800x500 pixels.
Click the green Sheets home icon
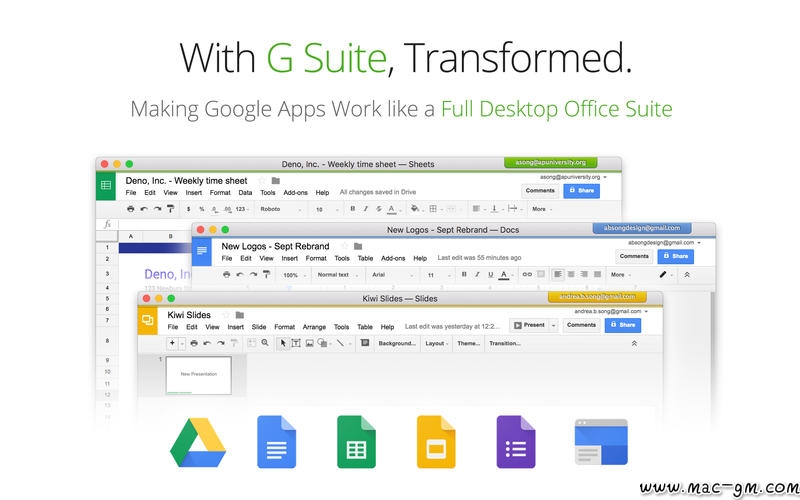106,185
